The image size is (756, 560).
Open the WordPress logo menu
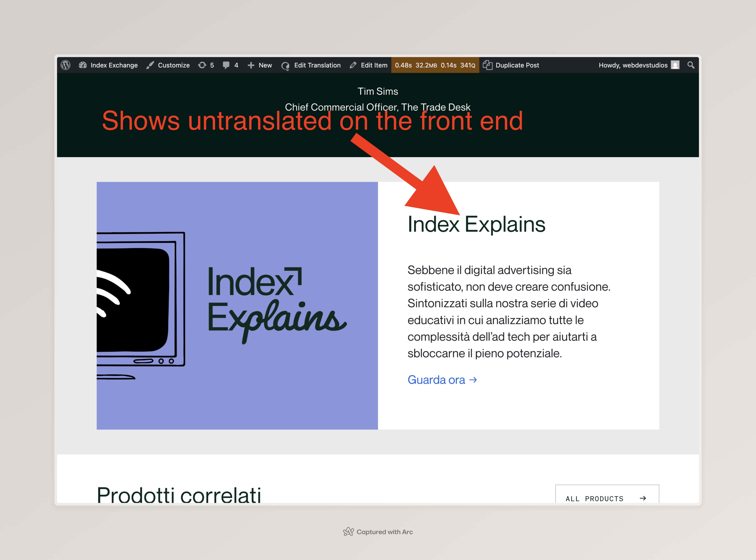coord(65,65)
